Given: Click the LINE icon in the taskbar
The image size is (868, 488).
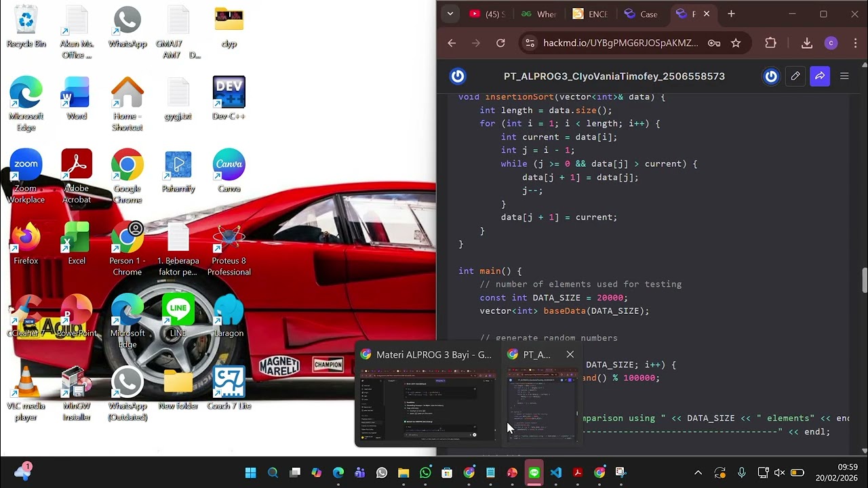Looking at the screenshot, I should pyautogui.click(x=534, y=472).
